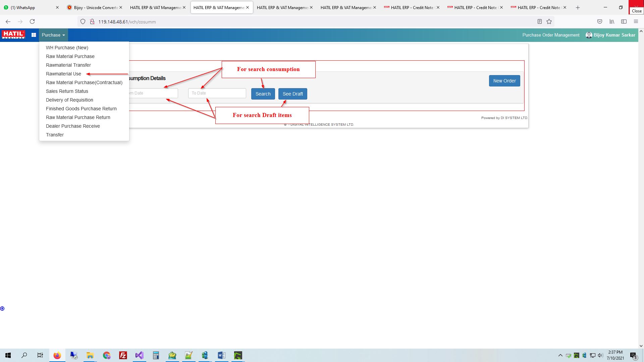This screenshot has width=644, height=362.
Task: Click the Search button
Action: (x=263, y=93)
